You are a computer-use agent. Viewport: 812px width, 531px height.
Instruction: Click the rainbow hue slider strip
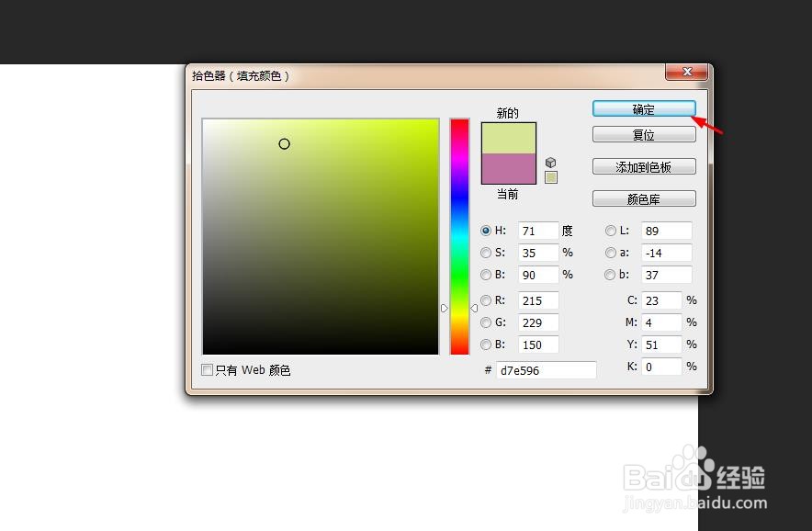click(459, 237)
